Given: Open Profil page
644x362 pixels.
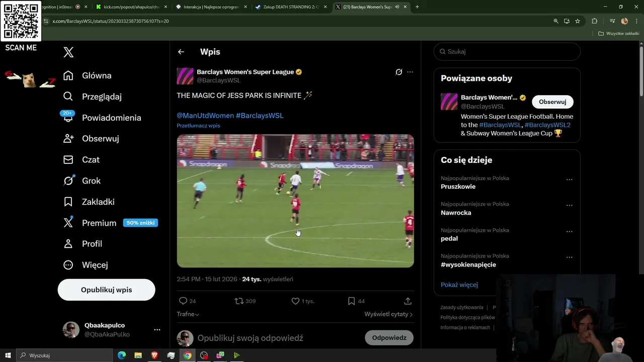Looking at the screenshot, I should click(x=83, y=244).
